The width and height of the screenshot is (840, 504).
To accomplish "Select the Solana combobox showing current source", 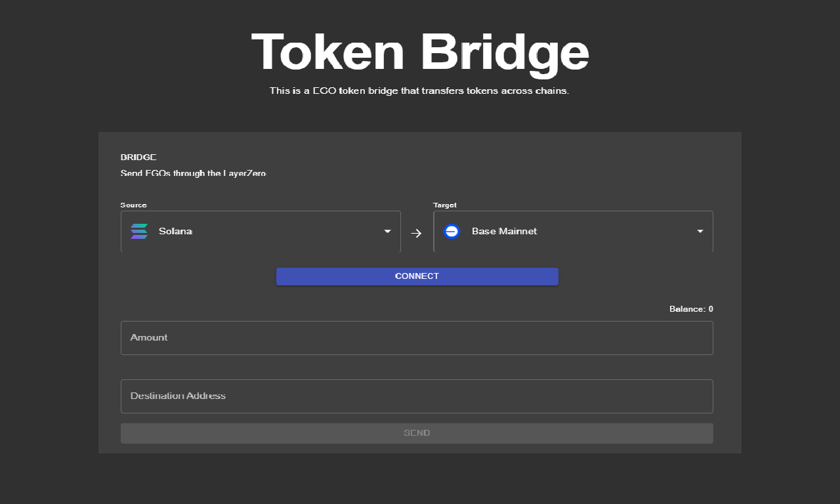I will [x=261, y=231].
